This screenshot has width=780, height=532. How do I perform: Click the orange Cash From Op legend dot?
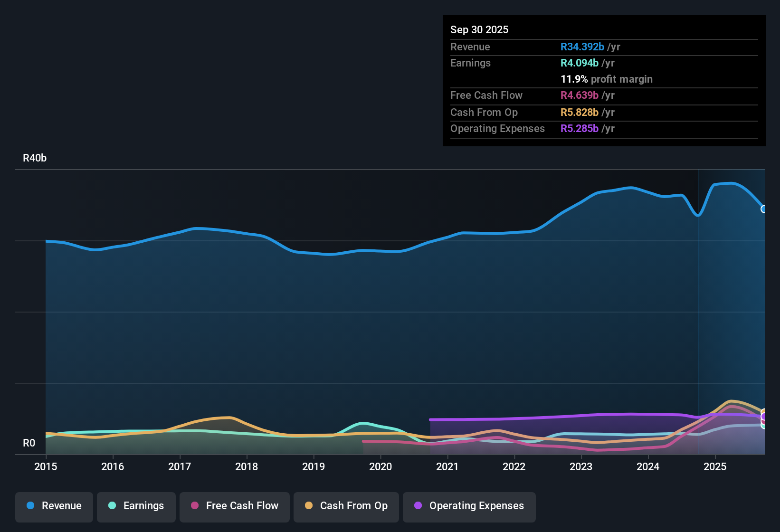click(309, 506)
